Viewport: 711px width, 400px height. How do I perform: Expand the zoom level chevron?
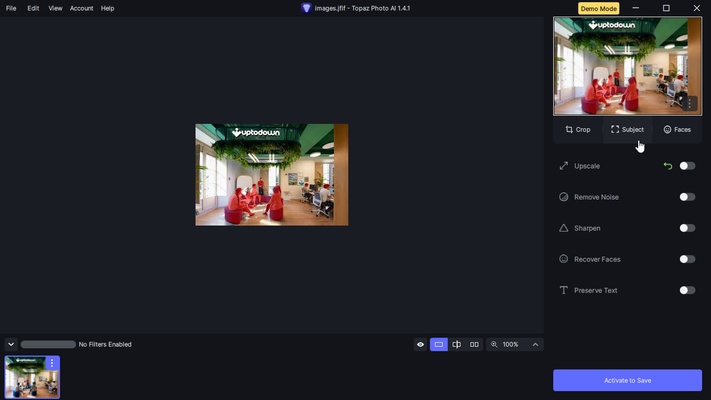[535, 345]
